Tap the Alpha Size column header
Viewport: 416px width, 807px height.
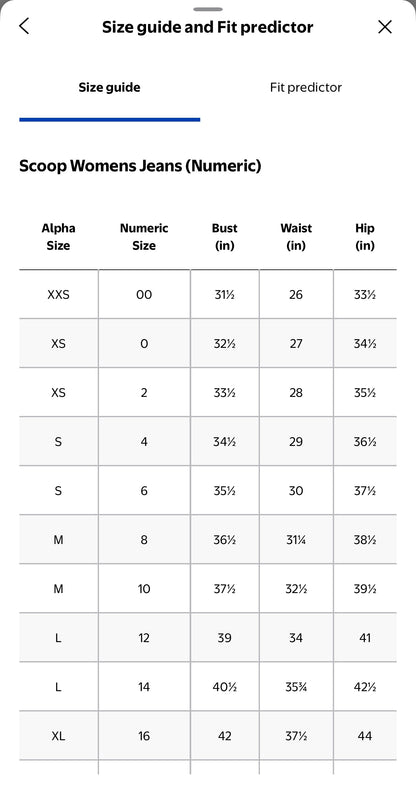point(59,237)
